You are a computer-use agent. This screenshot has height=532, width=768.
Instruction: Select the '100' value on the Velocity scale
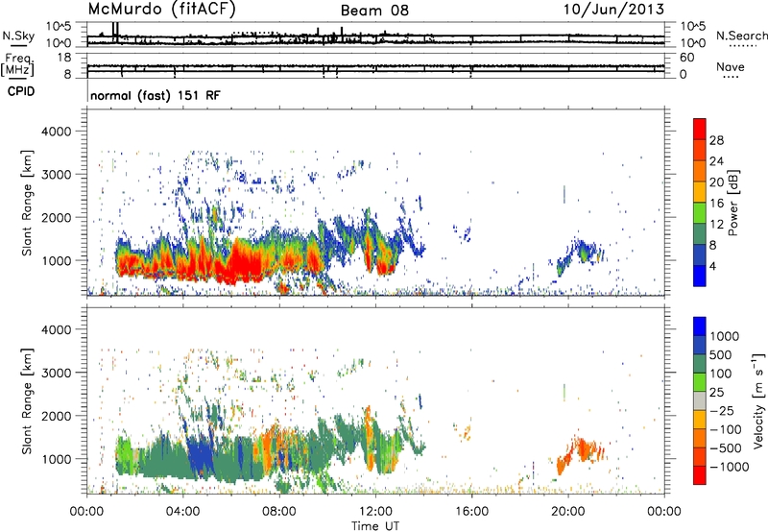point(723,374)
